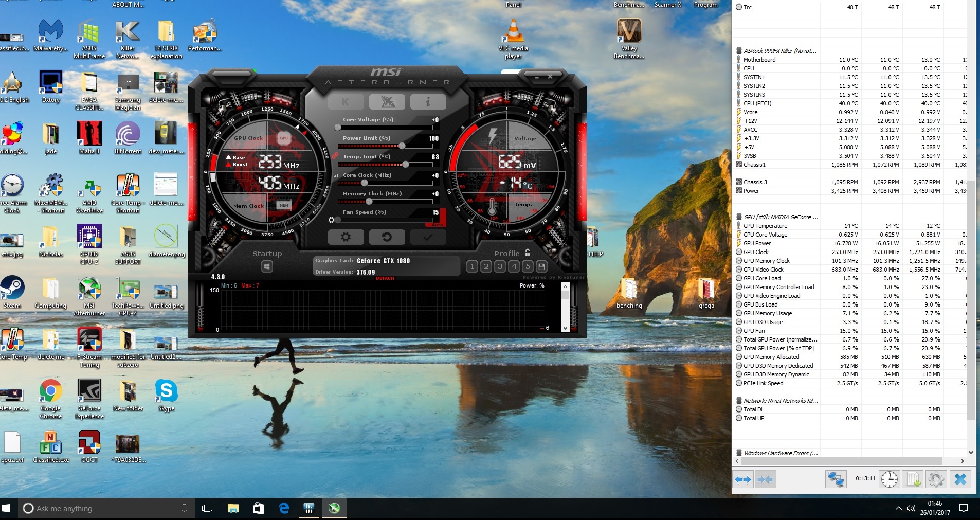This screenshot has height=520, width=980.
Task: Select Afterburner profile slot 1
Action: coord(472,266)
